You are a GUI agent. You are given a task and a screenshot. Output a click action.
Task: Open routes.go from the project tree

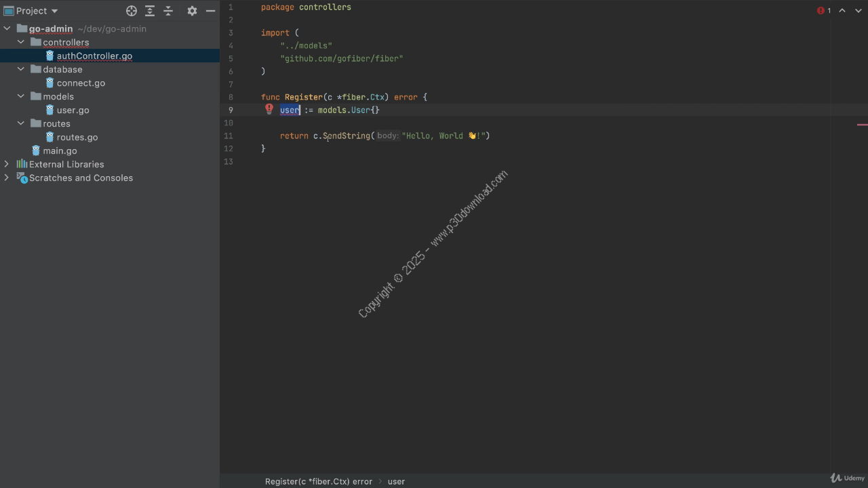pyautogui.click(x=77, y=137)
